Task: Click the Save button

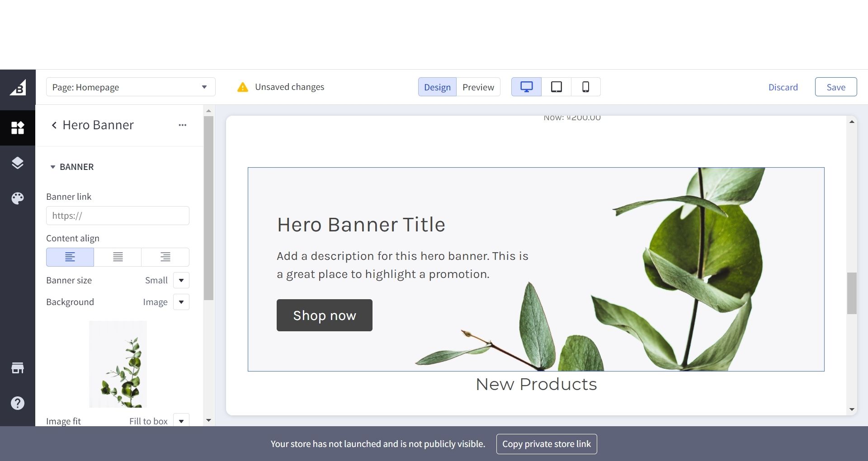Action: point(835,87)
